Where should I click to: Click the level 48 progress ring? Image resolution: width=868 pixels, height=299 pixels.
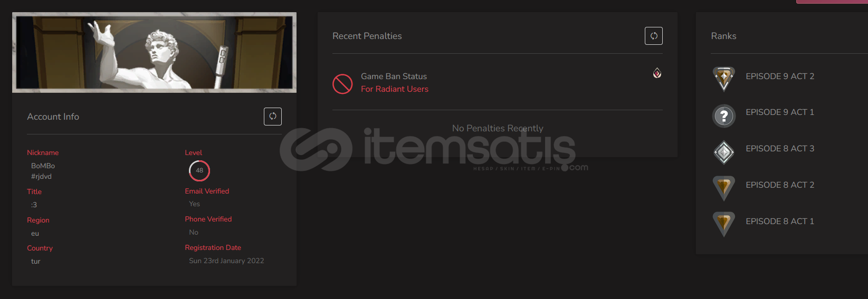[x=199, y=170]
